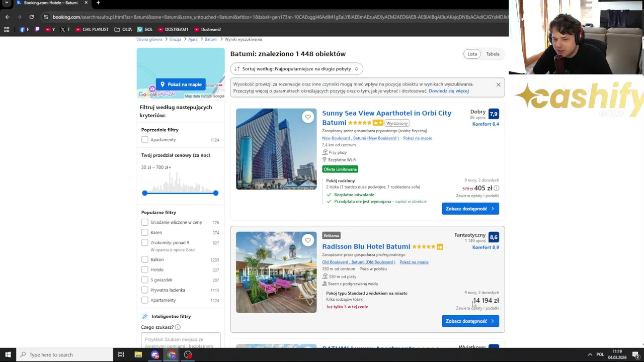Screen dimensions: 644x362
Task: Open the Windows notification center
Action: click(636, 354)
